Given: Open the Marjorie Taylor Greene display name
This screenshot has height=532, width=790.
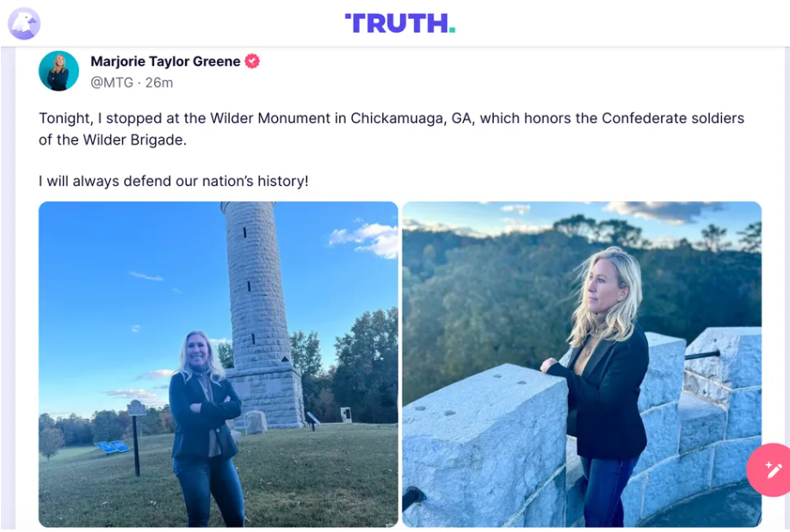Looking at the screenshot, I should 165,61.
